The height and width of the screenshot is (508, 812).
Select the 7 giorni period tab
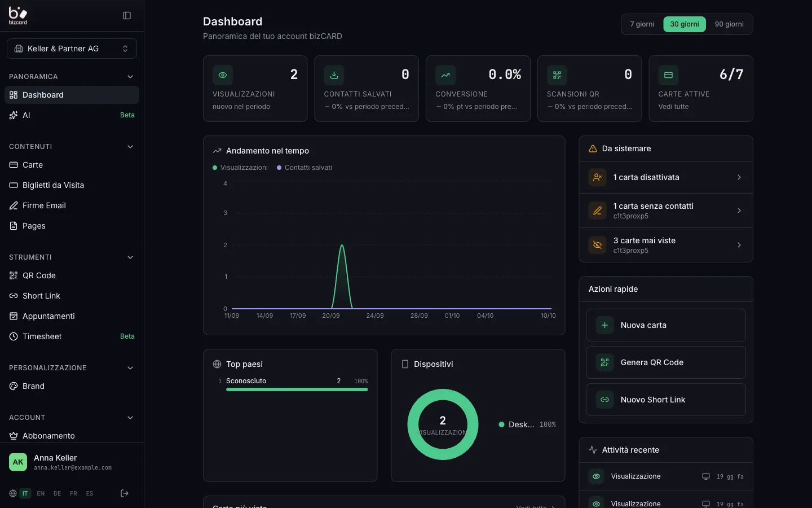(x=642, y=24)
